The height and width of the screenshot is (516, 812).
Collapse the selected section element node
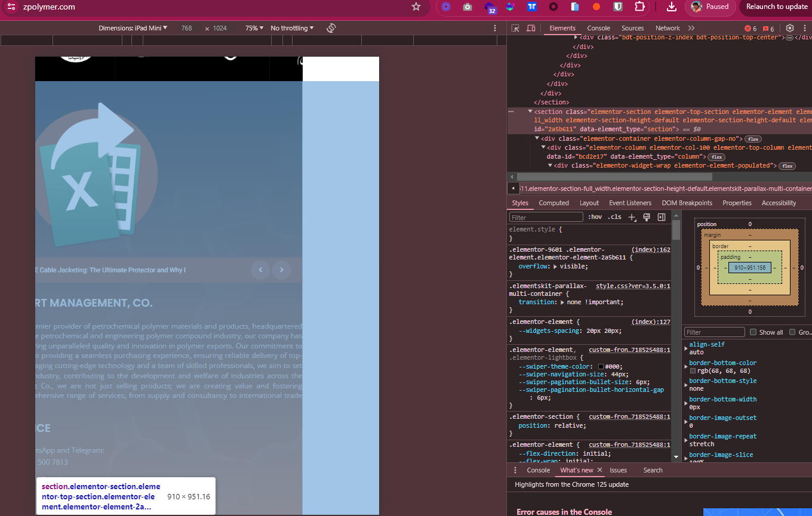(x=530, y=112)
